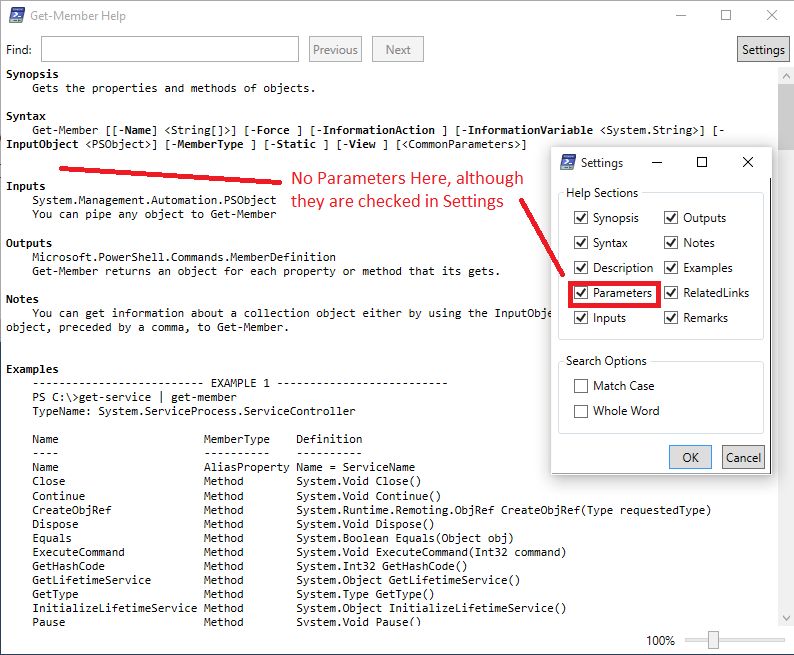The image size is (794, 655).
Task: Disable the Inputs help section
Action: coord(581,318)
